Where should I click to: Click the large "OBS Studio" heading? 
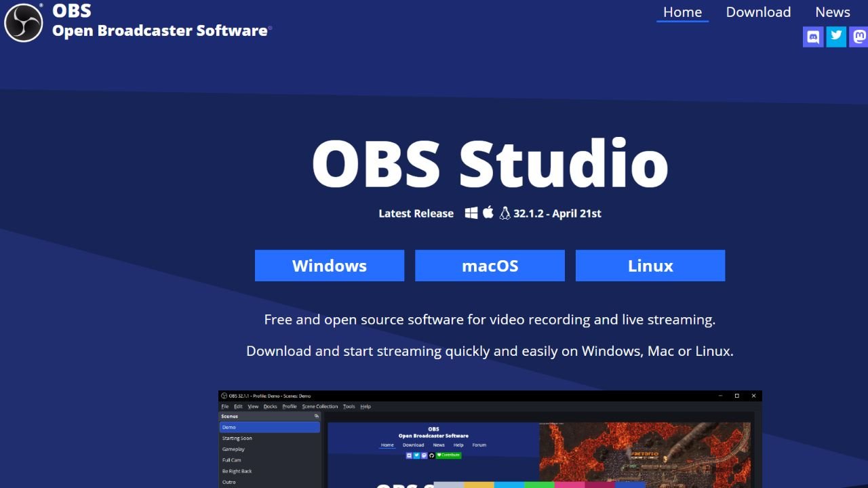[x=490, y=163]
